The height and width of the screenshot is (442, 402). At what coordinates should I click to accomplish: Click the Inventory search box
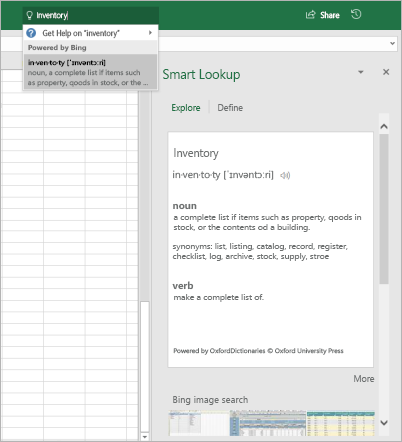(x=91, y=15)
